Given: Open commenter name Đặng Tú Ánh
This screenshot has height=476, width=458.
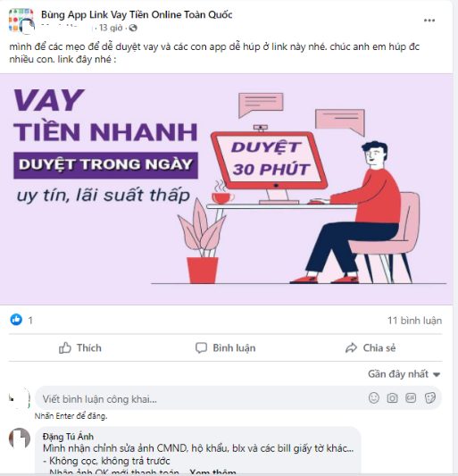Looking at the screenshot, I should [68, 437].
